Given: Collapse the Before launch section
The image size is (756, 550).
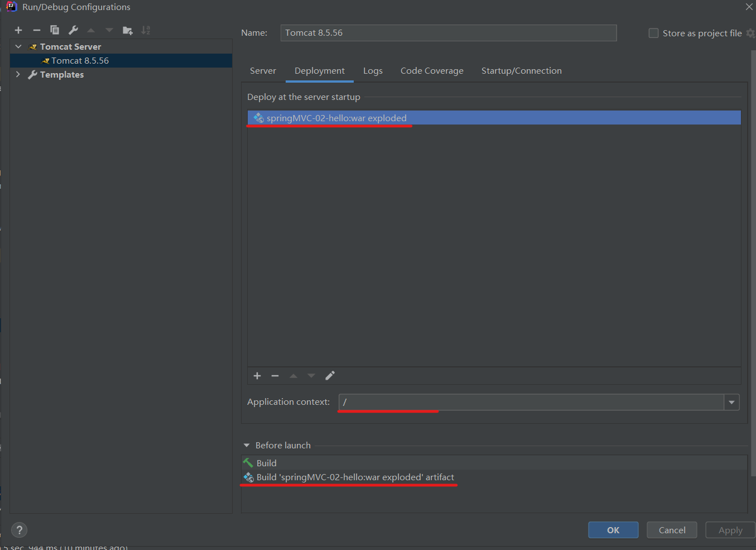Looking at the screenshot, I should (x=247, y=445).
